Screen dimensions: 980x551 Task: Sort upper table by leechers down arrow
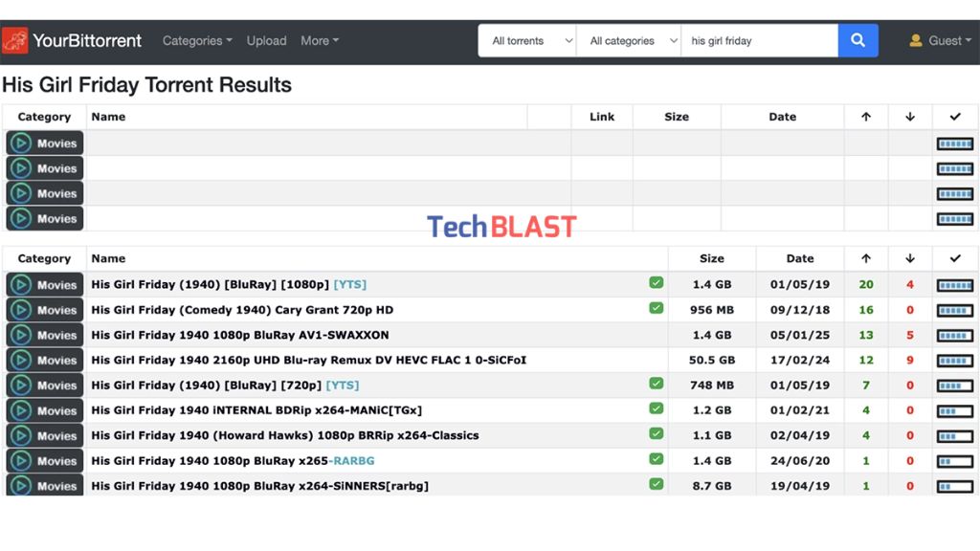pyautogui.click(x=910, y=117)
